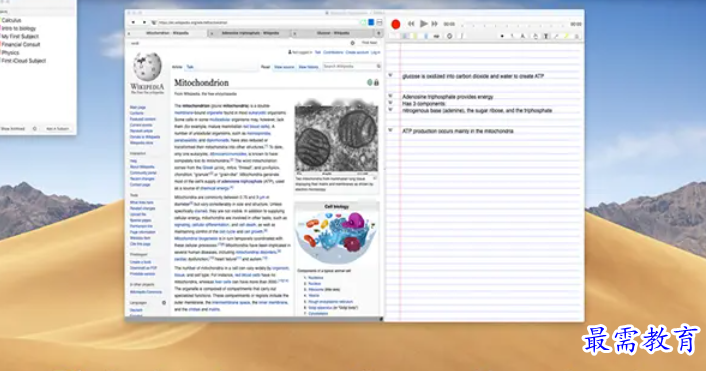Collapse the ATP production note line

coord(390,130)
